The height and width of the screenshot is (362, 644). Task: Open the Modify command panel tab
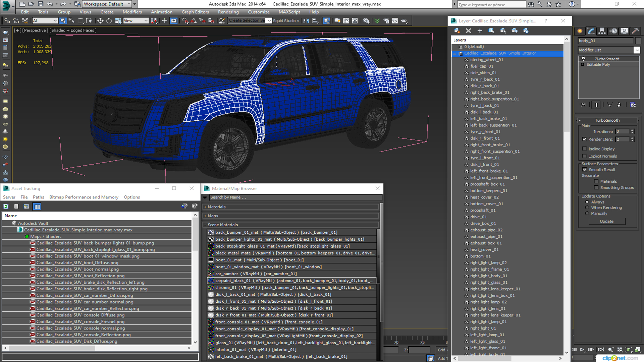(591, 31)
